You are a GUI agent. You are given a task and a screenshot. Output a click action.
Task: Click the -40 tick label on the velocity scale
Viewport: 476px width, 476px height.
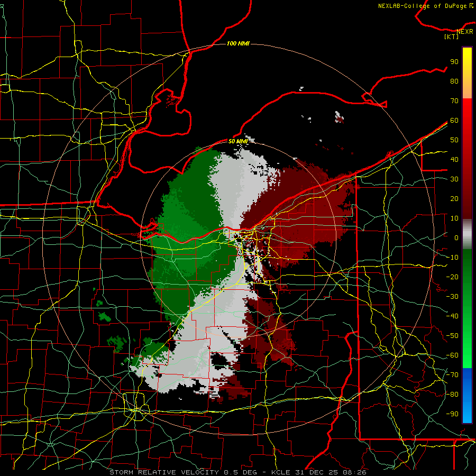click(452, 316)
